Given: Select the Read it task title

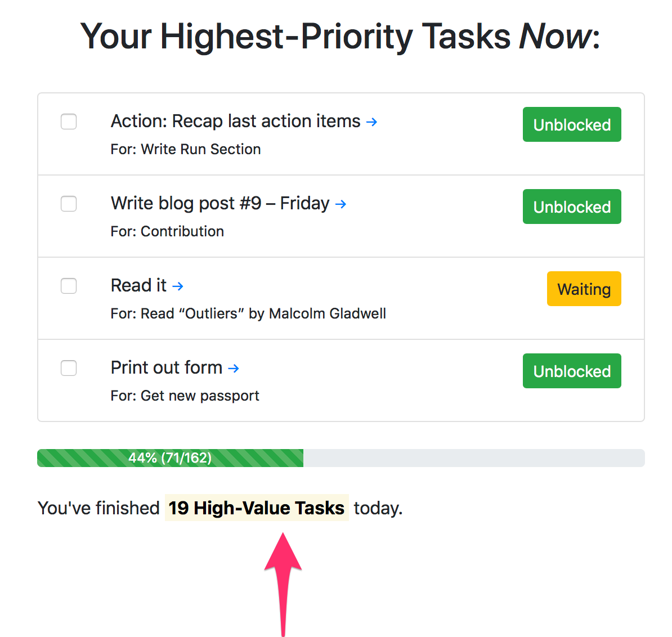Looking at the screenshot, I should click(x=139, y=286).
